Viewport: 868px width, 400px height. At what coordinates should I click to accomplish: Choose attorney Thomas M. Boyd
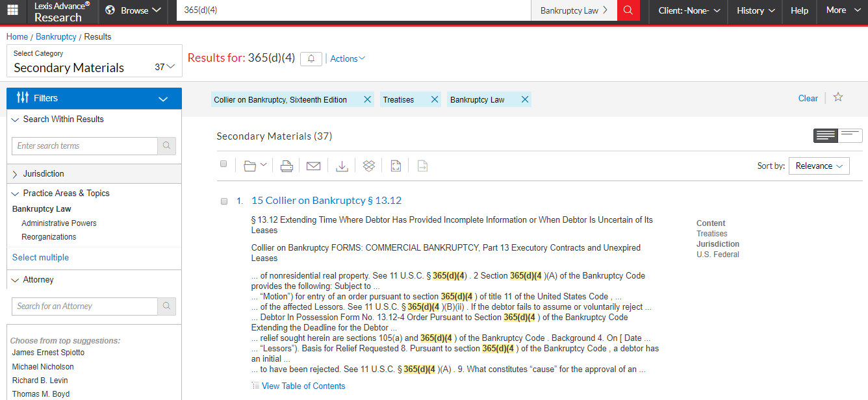pyautogui.click(x=41, y=394)
